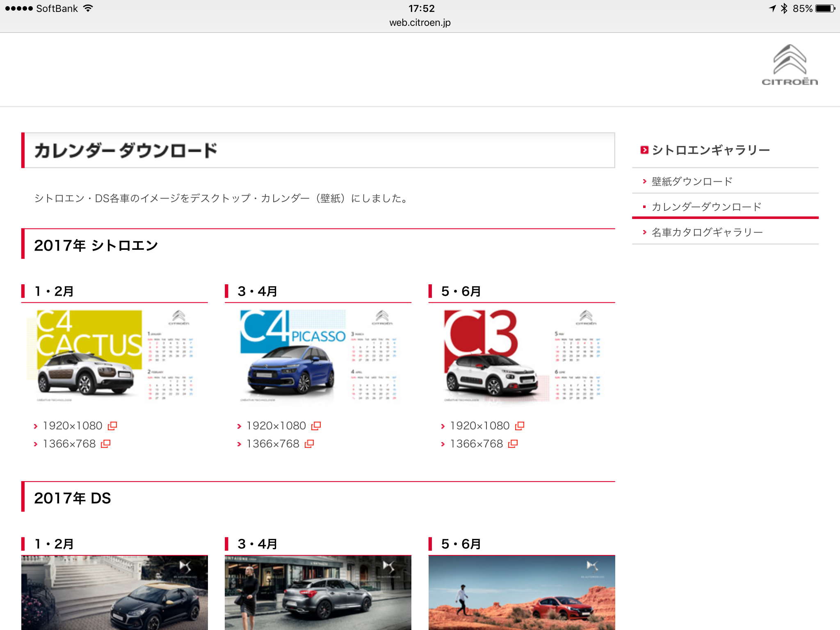Click the 2017年 DS section heading

(x=73, y=498)
